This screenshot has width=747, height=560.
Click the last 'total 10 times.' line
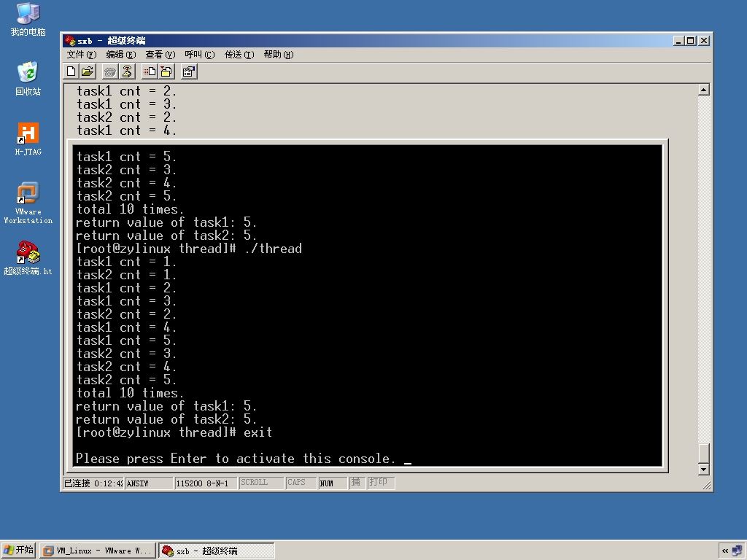pos(130,393)
